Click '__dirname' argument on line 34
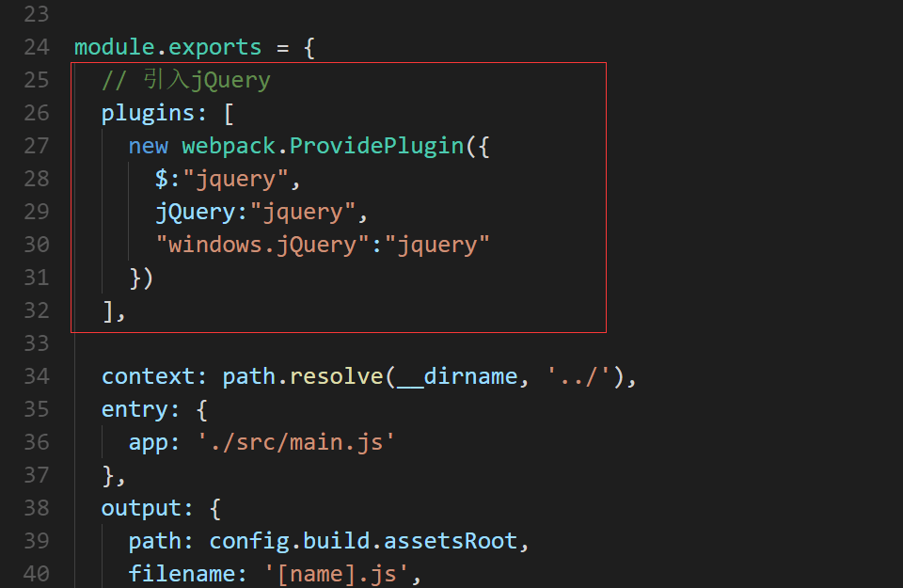The width and height of the screenshot is (903, 588). point(457,376)
